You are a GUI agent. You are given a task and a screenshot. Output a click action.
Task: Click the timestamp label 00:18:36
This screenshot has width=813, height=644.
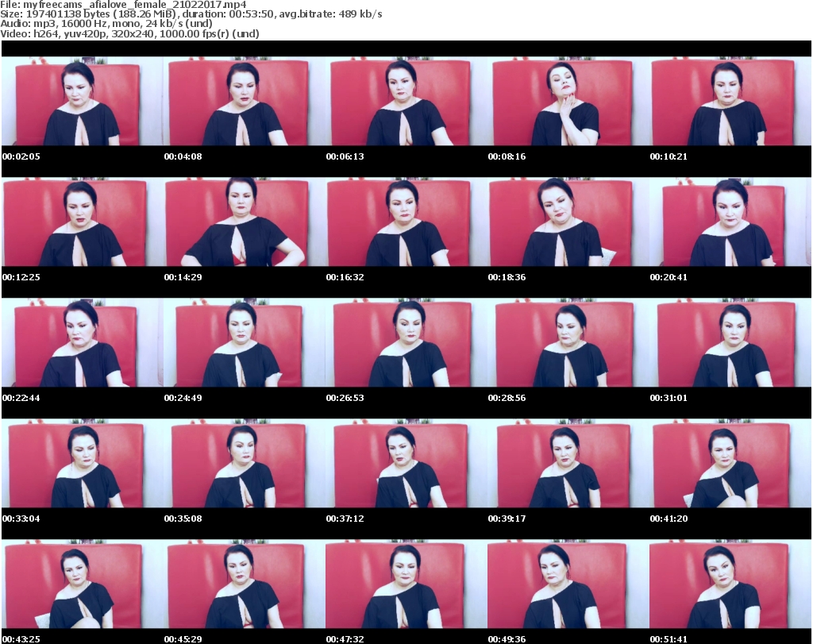[507, 277]
